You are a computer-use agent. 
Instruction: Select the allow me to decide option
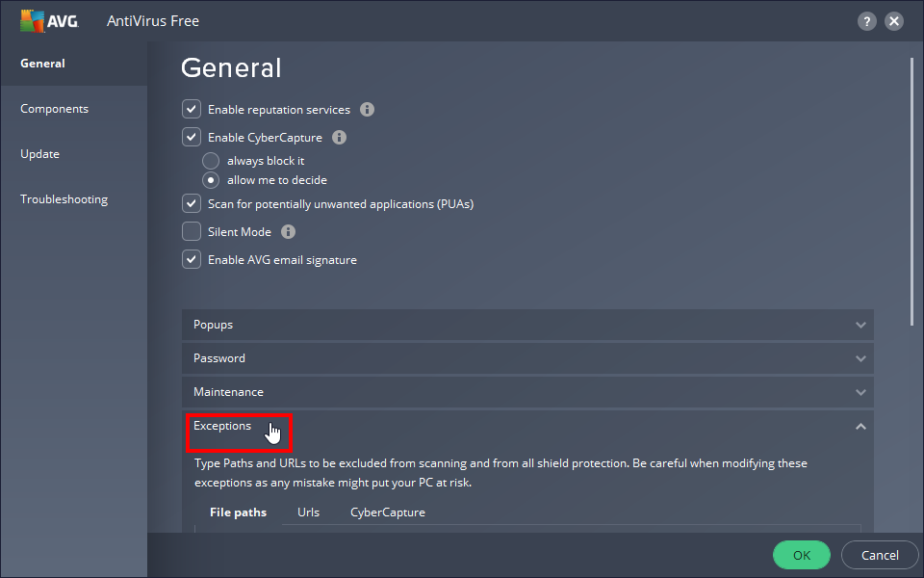click(x=211, y=180)
